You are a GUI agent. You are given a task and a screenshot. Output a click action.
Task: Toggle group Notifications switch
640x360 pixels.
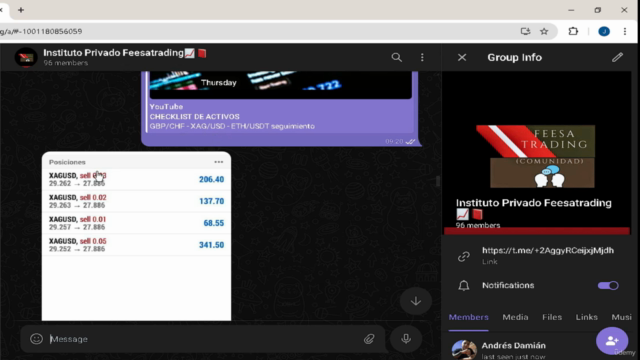608,285
